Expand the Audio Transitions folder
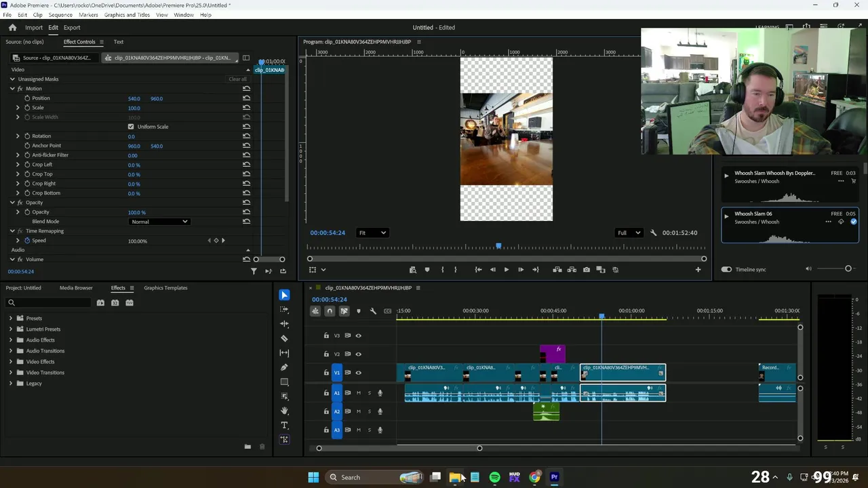Viewport: 868px width, 488px height. (x=11, y=351)
